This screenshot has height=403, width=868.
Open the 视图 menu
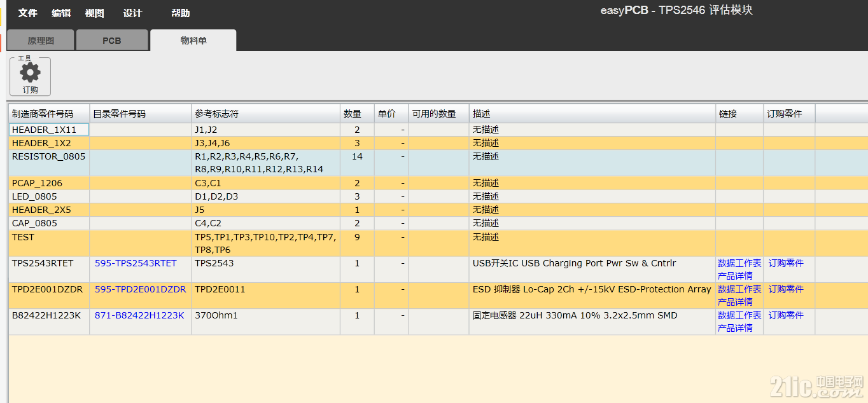94,13
